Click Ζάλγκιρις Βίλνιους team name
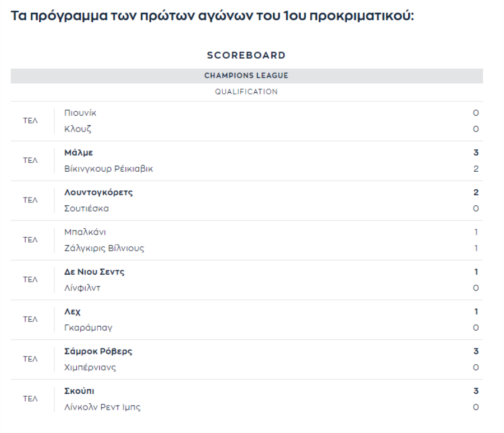The height and width of the screenshot is (433, 504). (x=104, y=248)
